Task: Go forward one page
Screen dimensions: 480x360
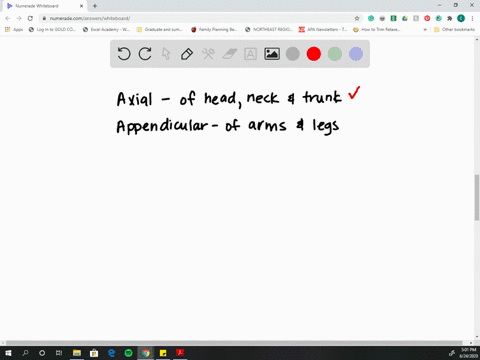Action: point(19,18)
